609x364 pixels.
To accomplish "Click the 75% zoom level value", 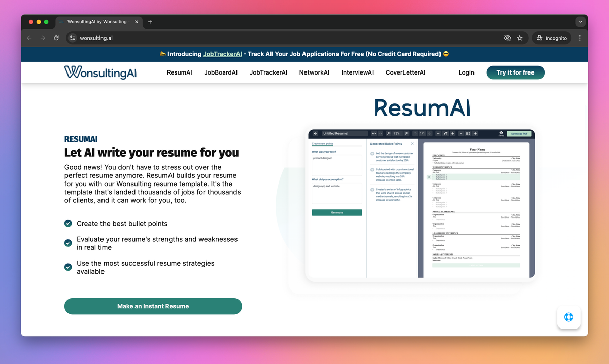I will (x=397, y=133).
